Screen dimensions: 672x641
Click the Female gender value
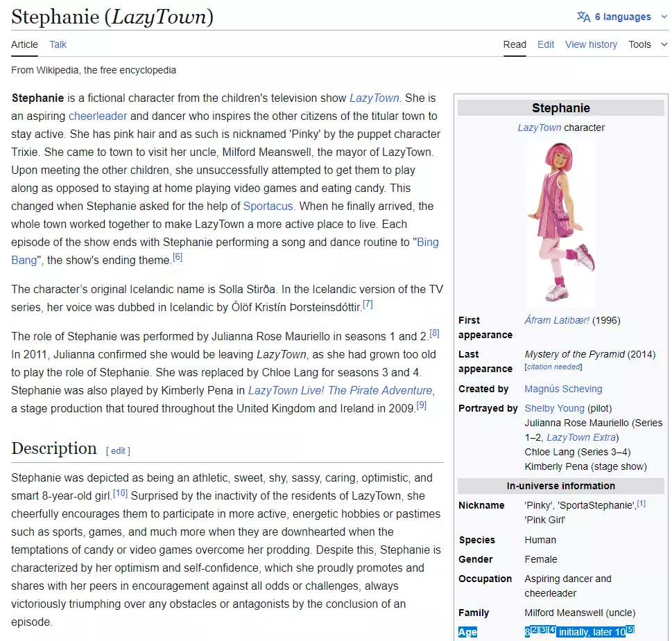pos(541,560)
